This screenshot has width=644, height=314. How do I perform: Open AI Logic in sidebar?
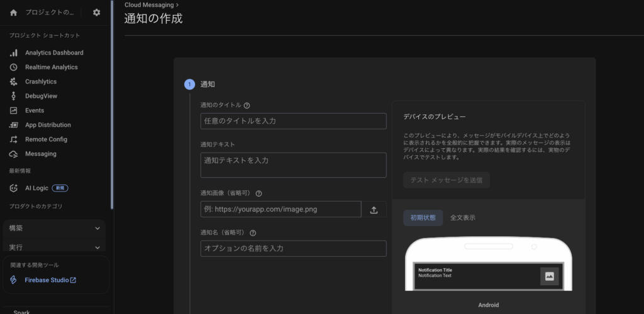coord(36,188)
